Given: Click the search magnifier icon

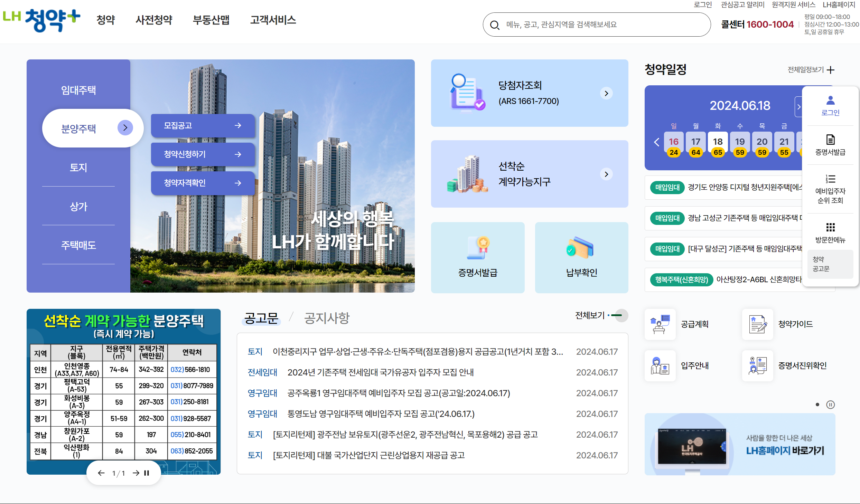Looking at the screenshot, I should [495, 25].
